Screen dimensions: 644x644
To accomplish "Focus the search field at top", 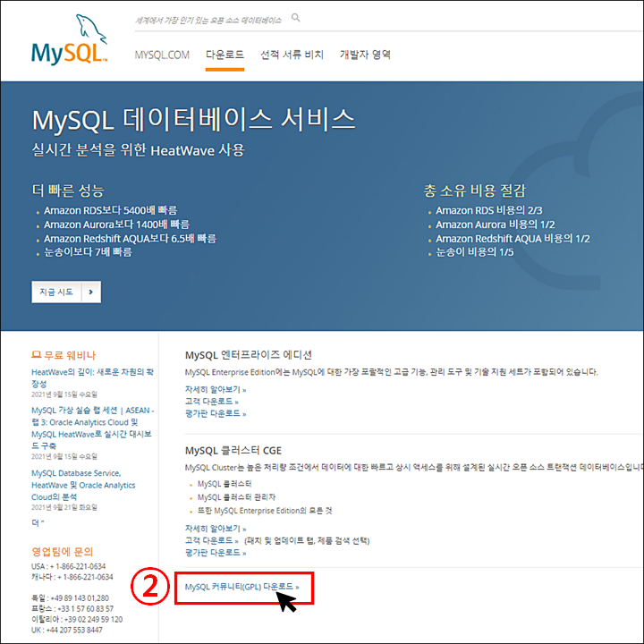I will (208, 20).
